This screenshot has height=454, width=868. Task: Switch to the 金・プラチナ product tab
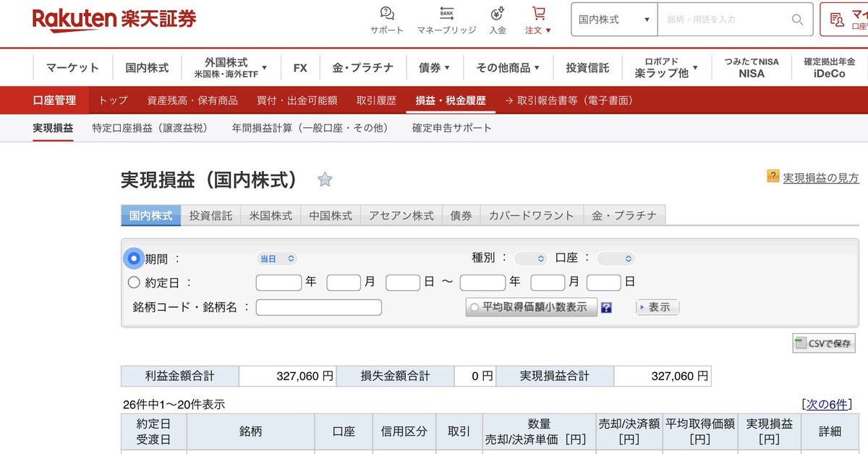coord(624,216)
